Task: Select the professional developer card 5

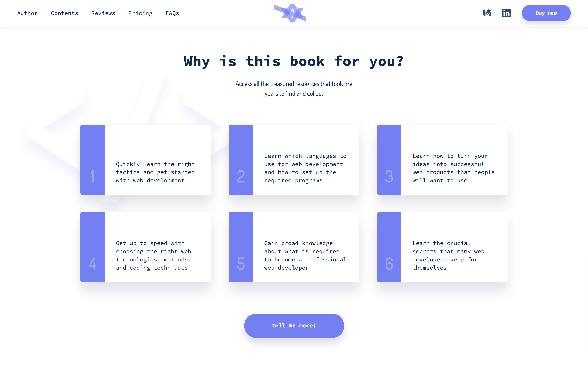Action: coord(294,247)
